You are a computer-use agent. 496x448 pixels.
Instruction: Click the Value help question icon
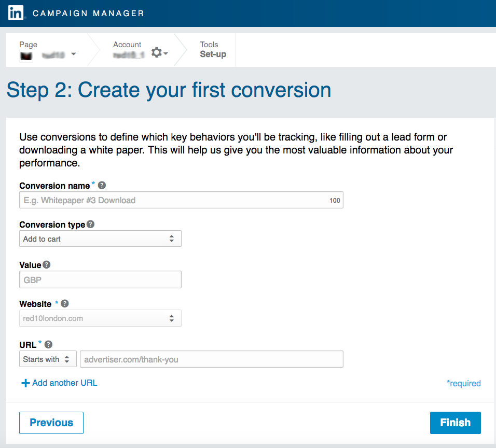pyautogui.click(x=47, y=264)
